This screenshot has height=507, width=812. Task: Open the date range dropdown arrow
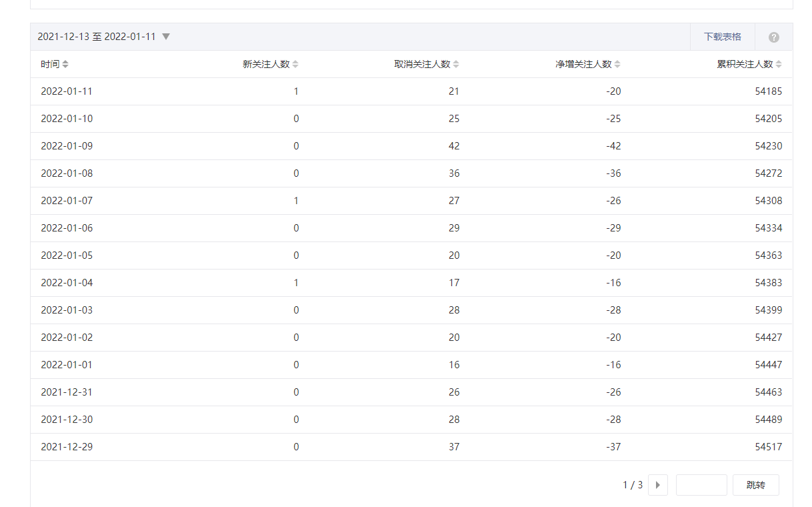[166, 37]
